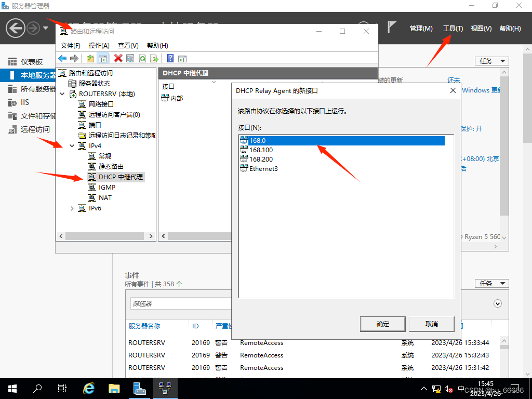532x399 pixels.
Task: Expand the IPv6 tree node
Action: pyautogui.click(x=72, y=208)
